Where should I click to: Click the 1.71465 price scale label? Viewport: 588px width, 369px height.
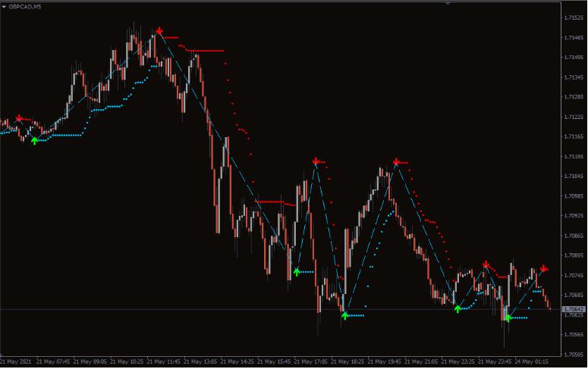pyautogui.click(x=574, y=37)
